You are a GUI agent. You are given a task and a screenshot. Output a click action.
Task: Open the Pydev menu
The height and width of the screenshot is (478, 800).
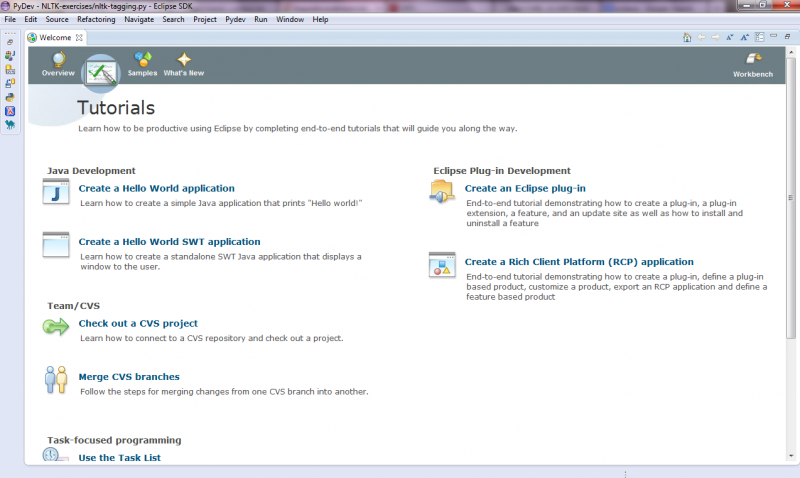point(235,19)
